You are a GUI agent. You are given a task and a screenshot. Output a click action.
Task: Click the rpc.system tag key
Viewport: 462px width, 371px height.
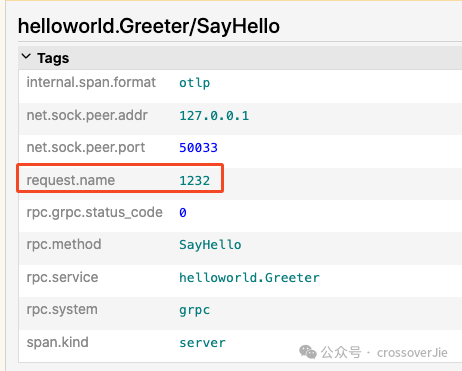click(62, 310)
